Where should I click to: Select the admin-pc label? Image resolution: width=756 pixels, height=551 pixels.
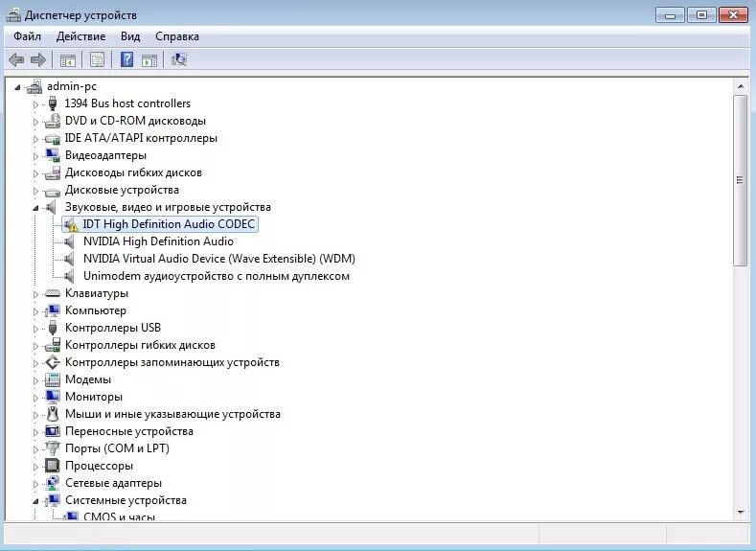pyautogui.click(x=71, y=86)
